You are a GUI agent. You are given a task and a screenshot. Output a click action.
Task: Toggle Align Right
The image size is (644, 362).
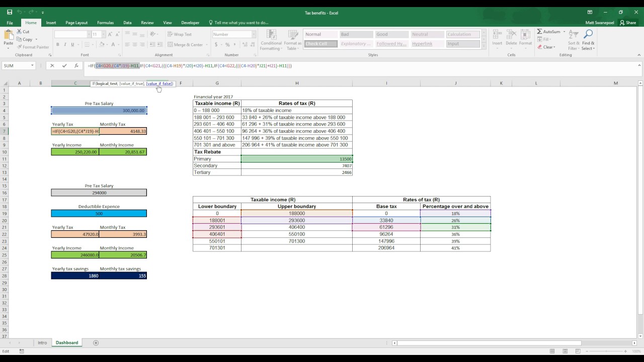click(141, 45)
